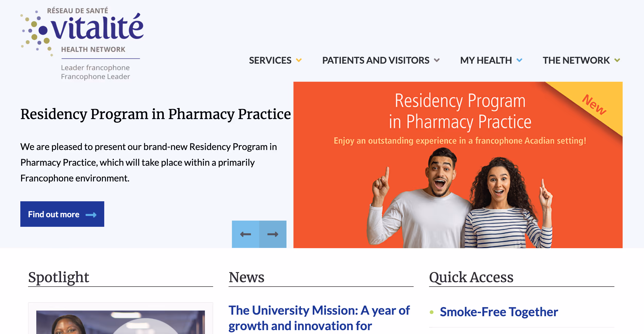644x334 pixels.
Task: Open the Services menu
Action: point(270,60)
